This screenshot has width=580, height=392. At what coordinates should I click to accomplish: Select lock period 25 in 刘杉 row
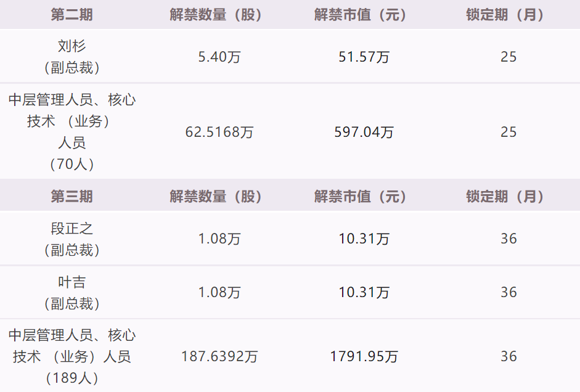coord(509,57)
